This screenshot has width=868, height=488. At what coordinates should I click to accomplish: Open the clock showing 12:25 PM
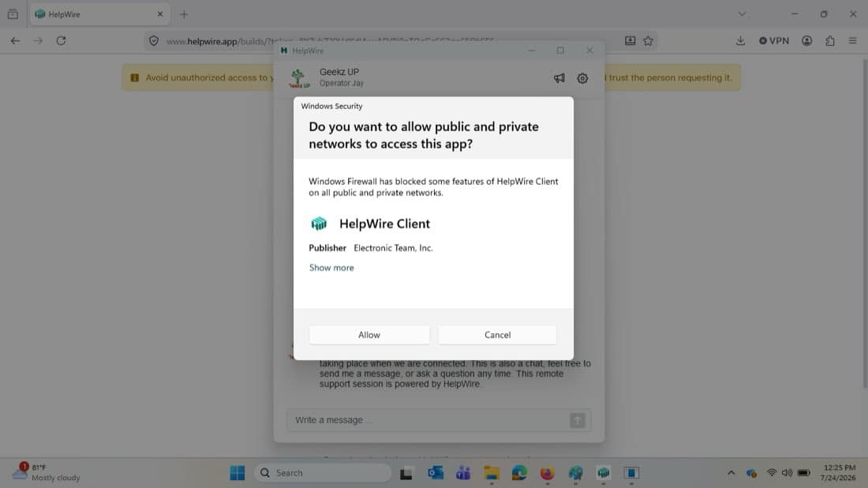pos(839,472)
